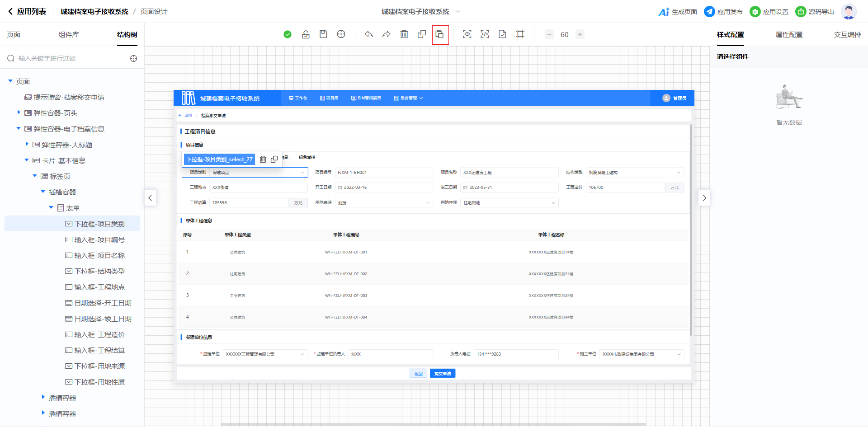
Task: Click the undo arrow in the toolbar
Action: pyautogui.click(x=369, y=34)
